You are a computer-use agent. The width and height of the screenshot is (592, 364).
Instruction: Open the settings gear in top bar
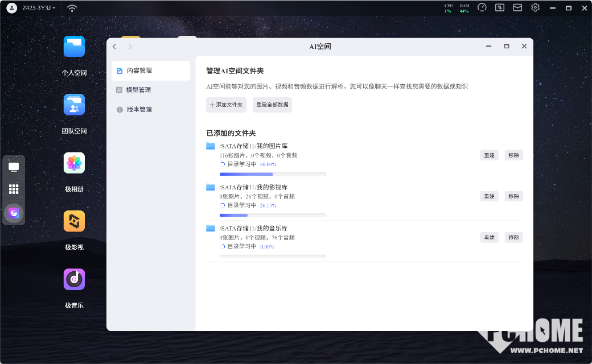(x=535, y=8)
